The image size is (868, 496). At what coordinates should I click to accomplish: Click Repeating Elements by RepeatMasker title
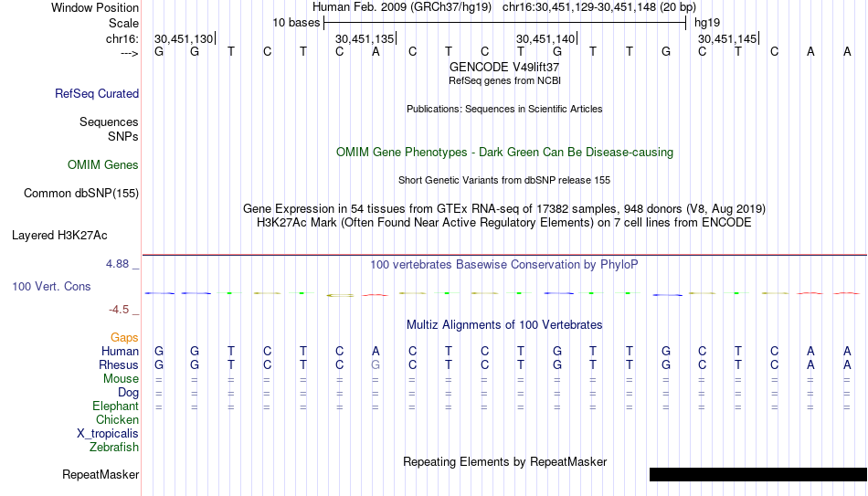coord(505,461)
